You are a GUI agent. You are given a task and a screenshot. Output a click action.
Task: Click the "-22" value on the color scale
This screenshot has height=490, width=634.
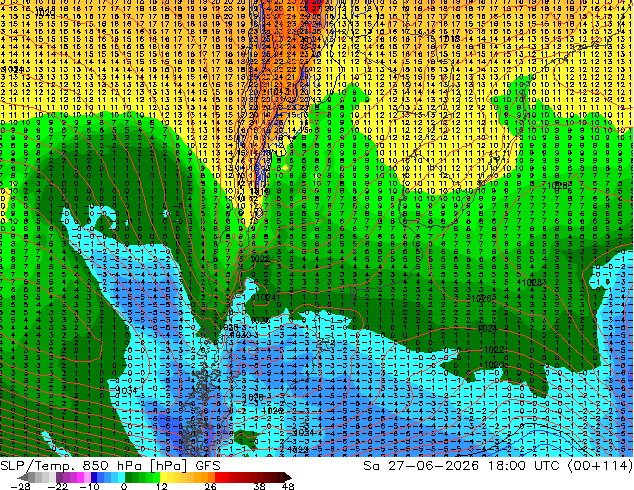[58, 486]
